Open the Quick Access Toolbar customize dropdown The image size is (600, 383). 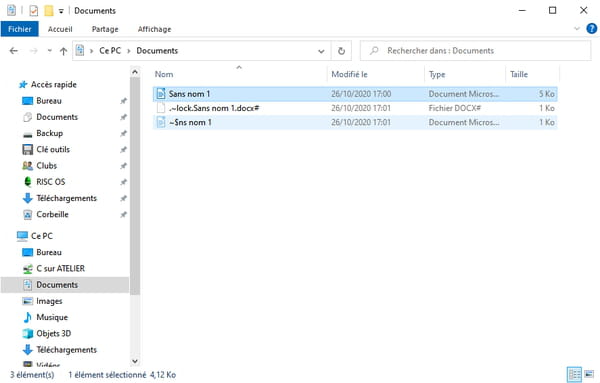click(x=61, y=11)
